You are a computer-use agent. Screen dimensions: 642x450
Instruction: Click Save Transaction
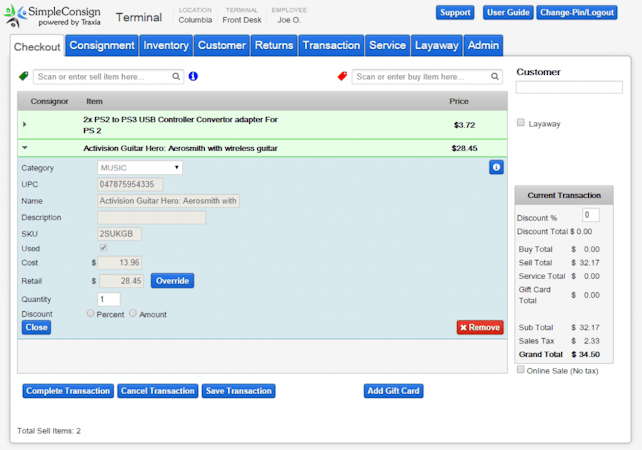[x=239, y=391]
